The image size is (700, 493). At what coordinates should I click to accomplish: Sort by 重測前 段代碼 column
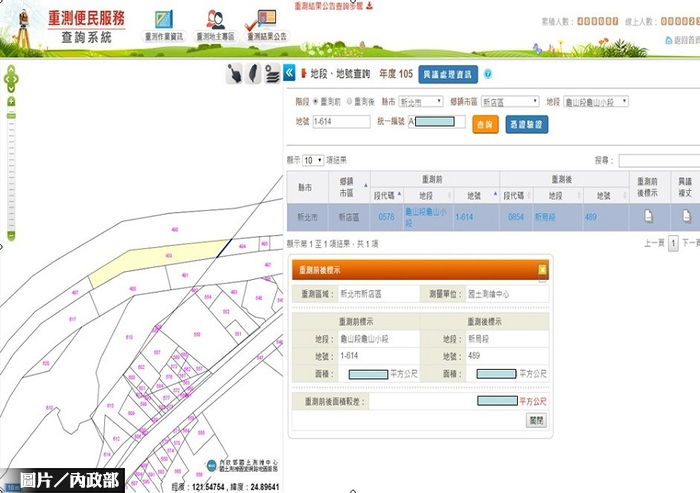pyautogui.click(x=387, y=196)
